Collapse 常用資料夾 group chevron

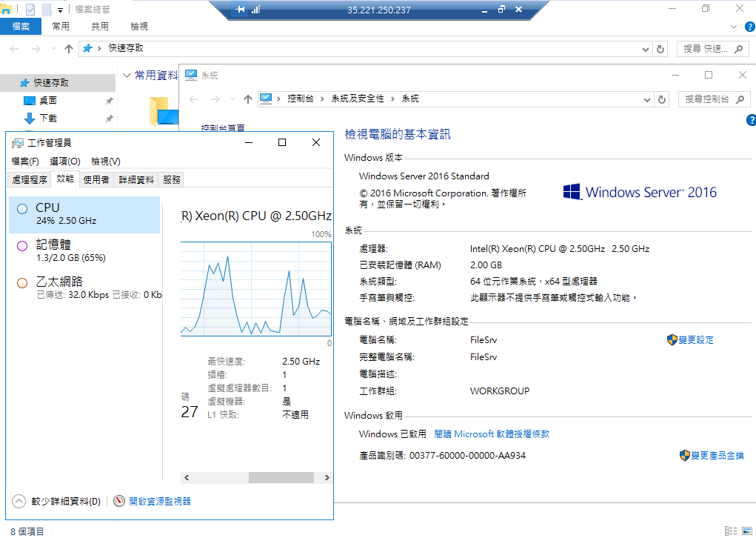(x=127, y=76)
